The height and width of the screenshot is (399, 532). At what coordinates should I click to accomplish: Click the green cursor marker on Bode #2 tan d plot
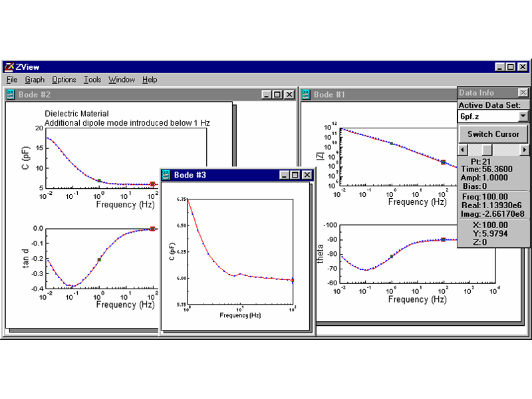point(99,260)
